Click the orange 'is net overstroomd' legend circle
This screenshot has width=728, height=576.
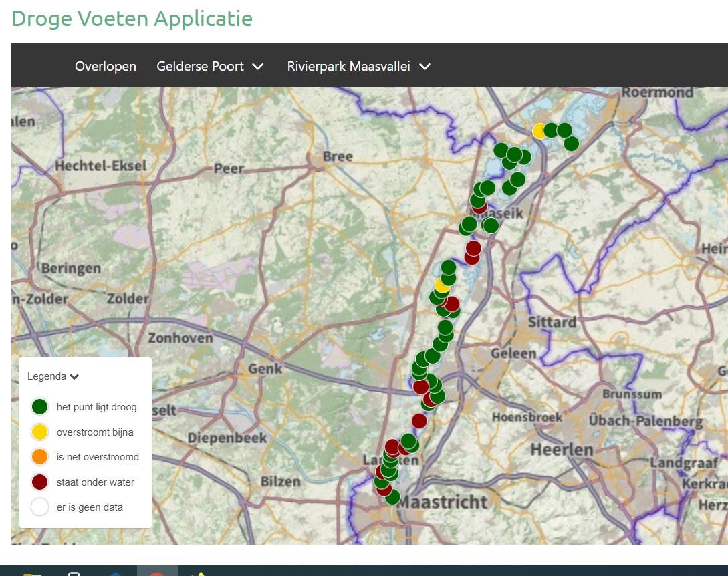pos(40,456)
